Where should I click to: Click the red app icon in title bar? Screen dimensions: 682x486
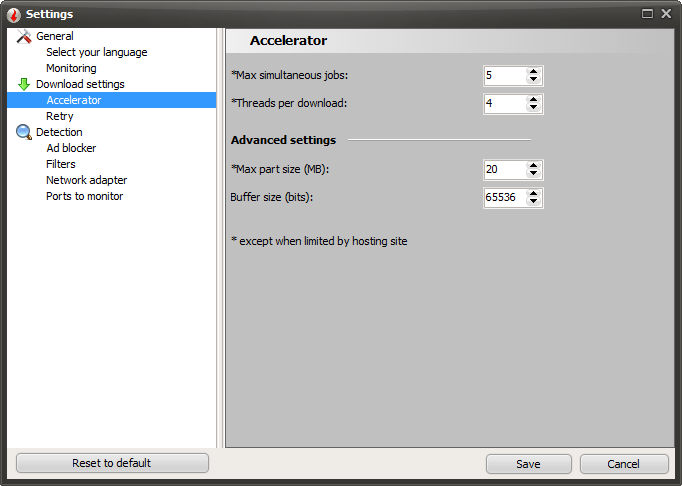(x=13, y=14)
